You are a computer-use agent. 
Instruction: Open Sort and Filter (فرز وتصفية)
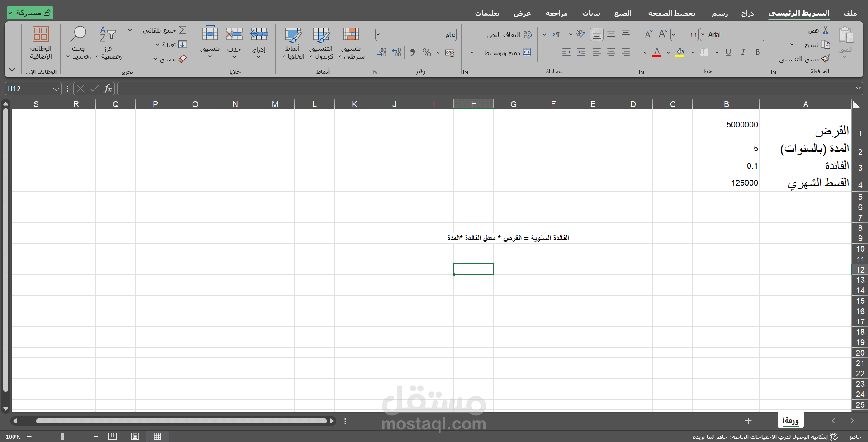108,43
